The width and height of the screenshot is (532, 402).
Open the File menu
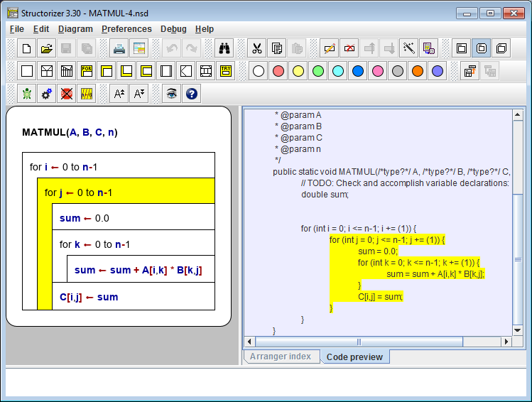(17, 29)
